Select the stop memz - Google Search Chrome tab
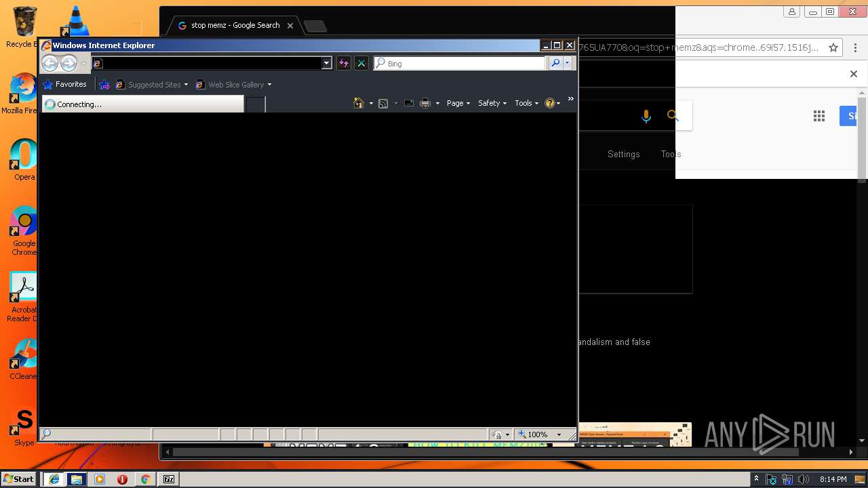Image resolution: width=868 pixels, height=488 pixels. click(235, 25)
